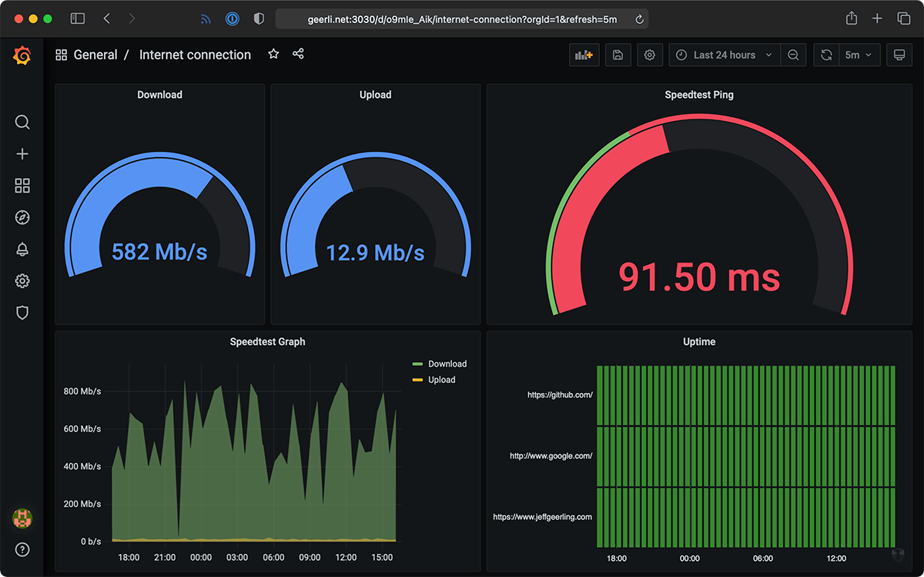Create new content with the sidebar plus icon

pos(22,153)
